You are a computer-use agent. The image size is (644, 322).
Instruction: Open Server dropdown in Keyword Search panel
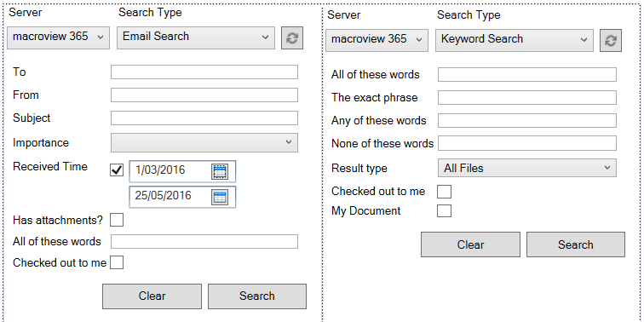(377, 40)
